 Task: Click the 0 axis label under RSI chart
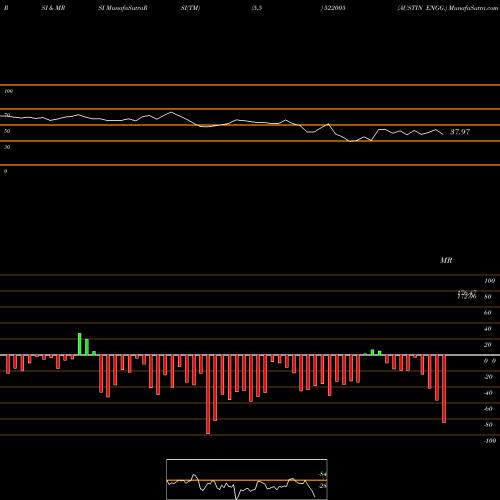(x=5, y=171)
